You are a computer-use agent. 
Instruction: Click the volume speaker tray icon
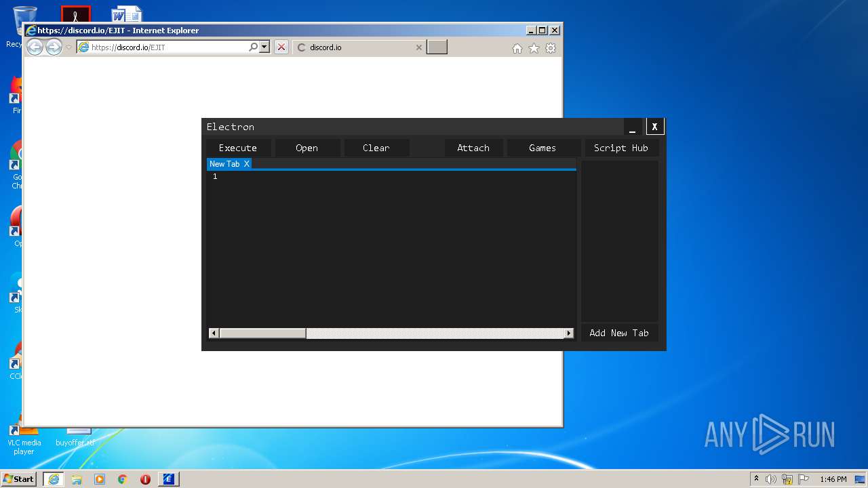pos(771,479)
